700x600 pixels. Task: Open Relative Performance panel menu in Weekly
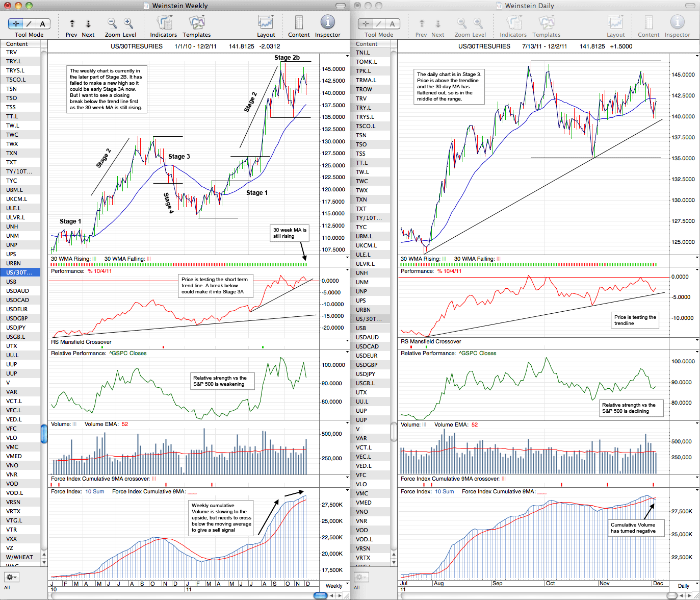pyautogui.click(x=347, y=352)
